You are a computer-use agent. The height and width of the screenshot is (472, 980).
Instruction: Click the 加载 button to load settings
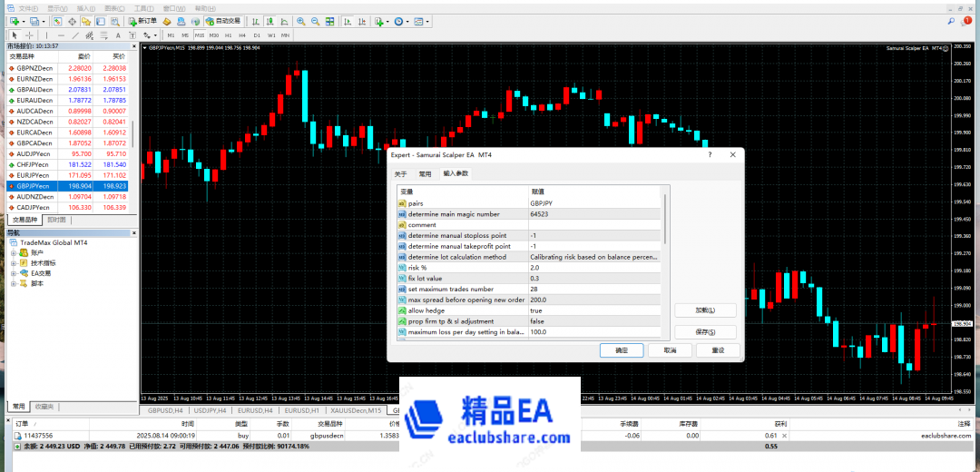click(x=704, y=310)
